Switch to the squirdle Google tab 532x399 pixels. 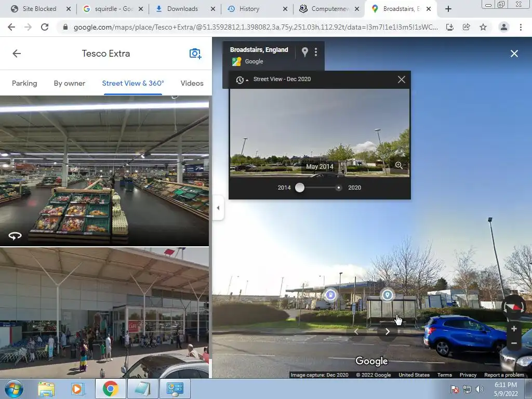click(114, 9)
